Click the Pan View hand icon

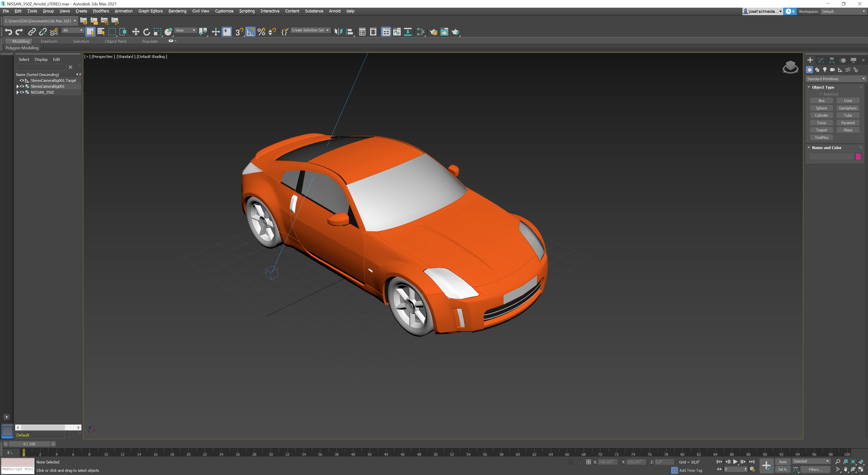coord(845,469)
